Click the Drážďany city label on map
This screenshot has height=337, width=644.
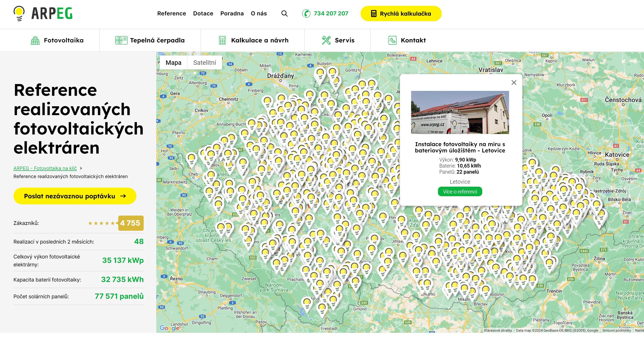(280, 76)
